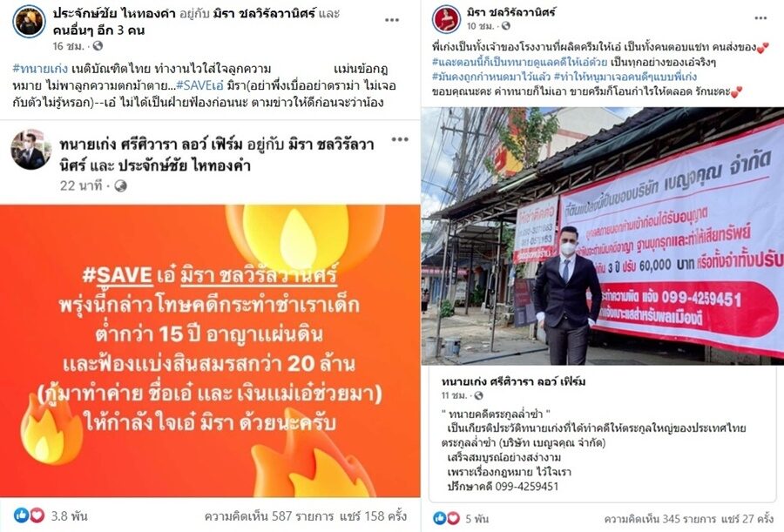Open the lawyer photo beside red banner
This screenshot has width=784, height=532.
click(x=603, y=236)
